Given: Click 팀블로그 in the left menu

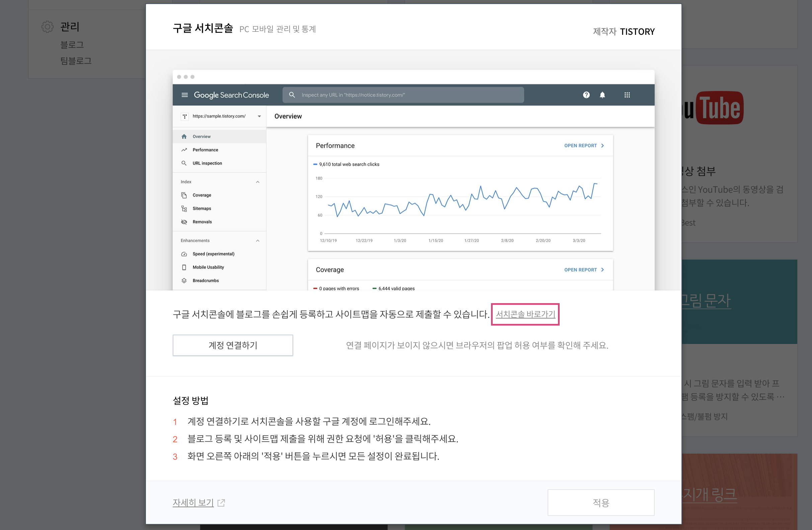Looking at the screenshot, I should tap(76, 61).
